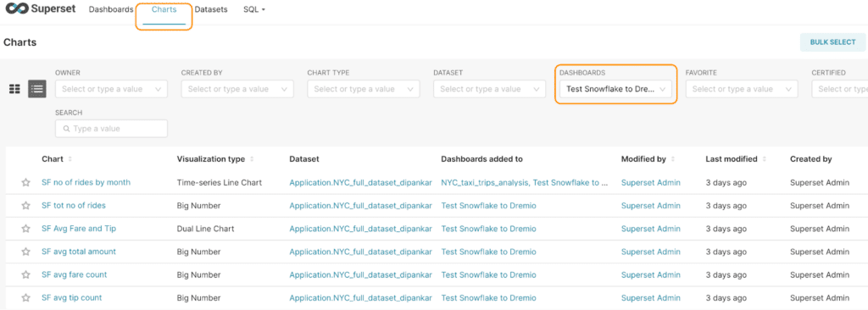Click the star next to SF avg tip count
This screenshot has height=310, width=868.
click(25, 298)
